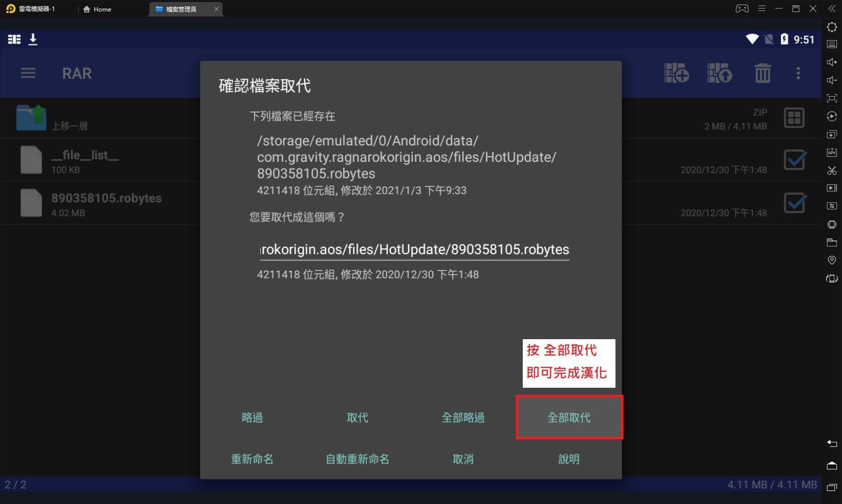Open the keyboard mapping icon
The height and width of the screenshot is (504, 842).
pos(832,44)
